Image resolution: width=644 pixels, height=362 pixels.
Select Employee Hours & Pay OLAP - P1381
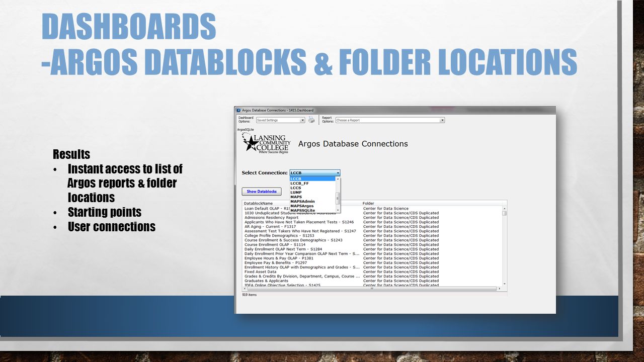(372, 258)
